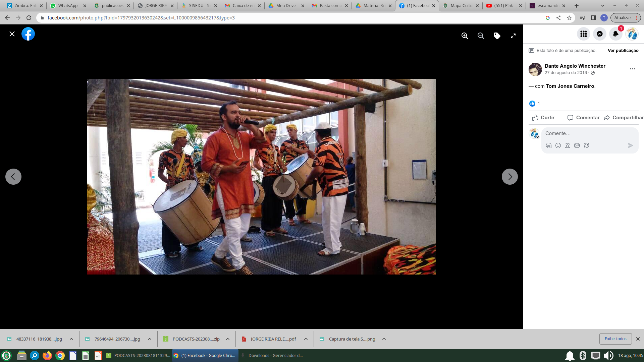Open the Facebook apps grid menu
644x362 pixels.
584,34
